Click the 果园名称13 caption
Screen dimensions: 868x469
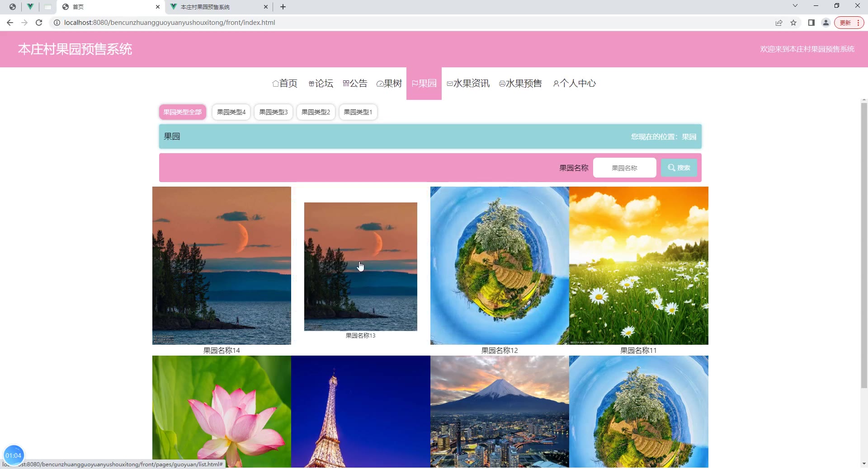[x=361, y=336]
